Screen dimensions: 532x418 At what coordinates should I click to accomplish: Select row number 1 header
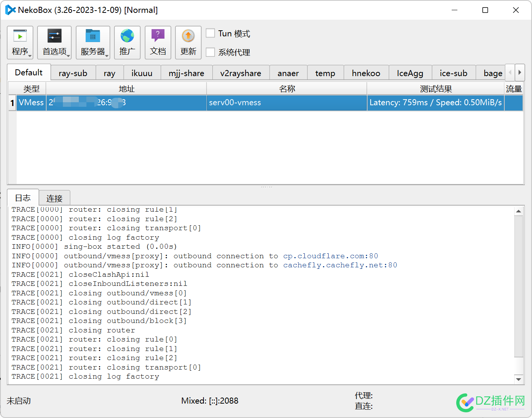tap(12, 103)
